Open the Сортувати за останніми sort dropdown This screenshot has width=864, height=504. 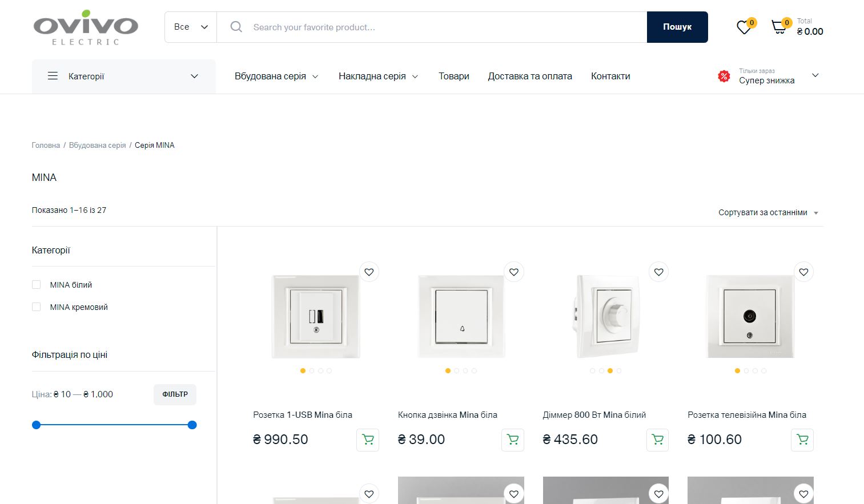[x=769, y=212]
